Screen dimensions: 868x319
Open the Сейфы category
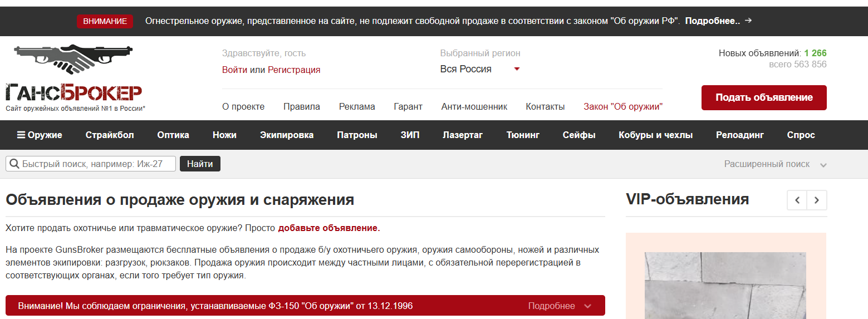pyautogui.click(x=579, y=135)
